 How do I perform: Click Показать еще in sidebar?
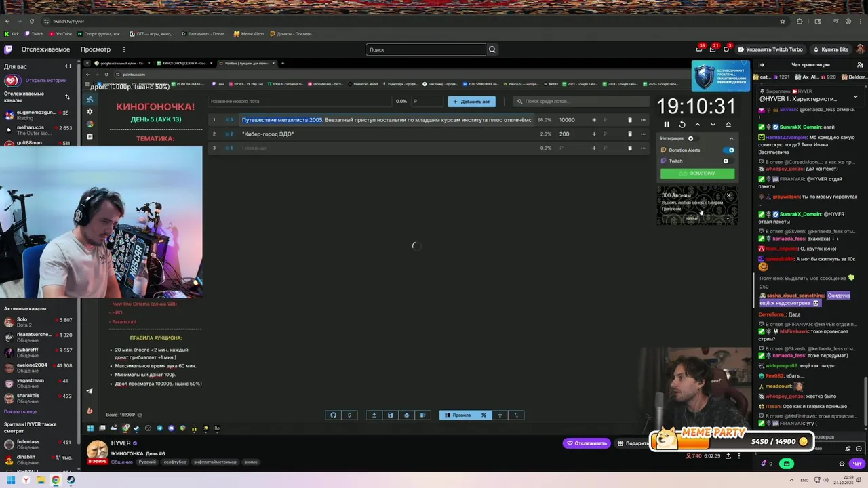[x=20, y=412]
